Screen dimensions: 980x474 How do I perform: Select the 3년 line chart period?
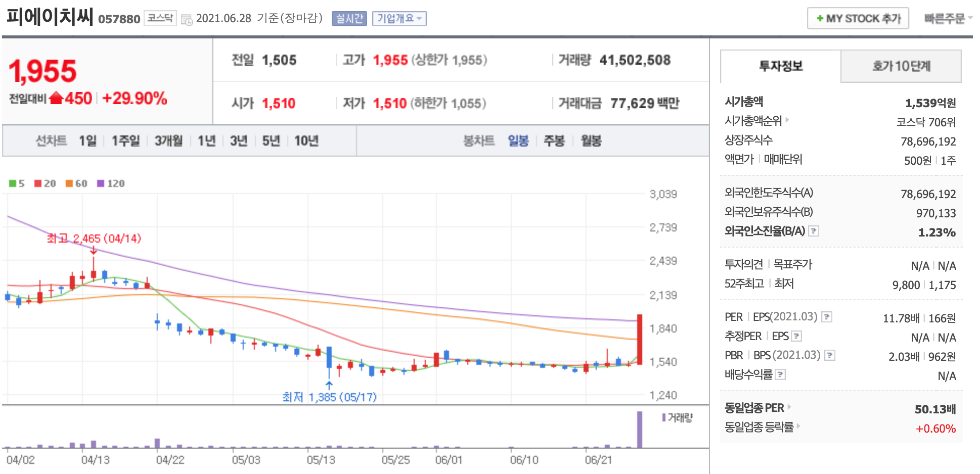pyautogui.click(x=239, y=140)
